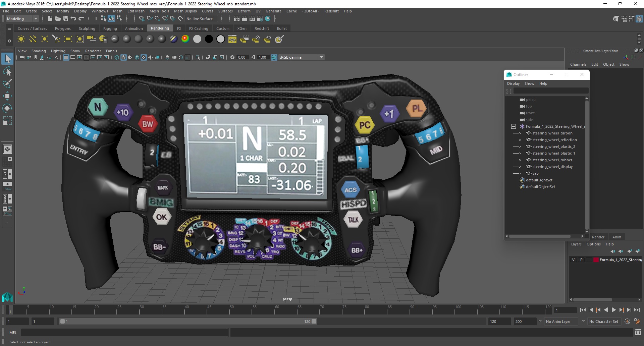Create an ambient light from the shelf

21,39
